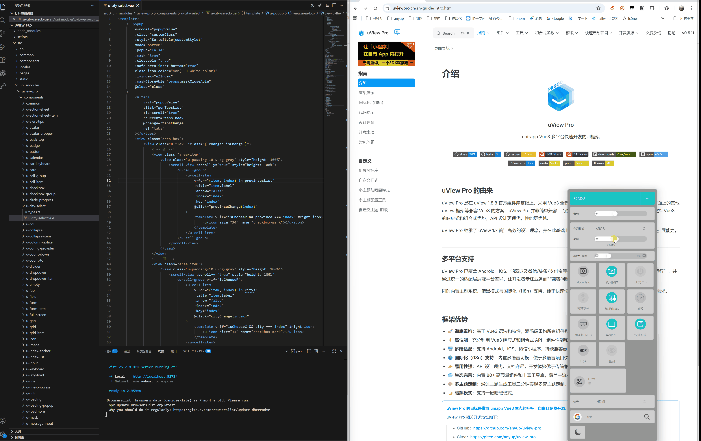The image size is (701, 441).
Task: Open the Chrome profile avatar
Action: pos(681,8)
